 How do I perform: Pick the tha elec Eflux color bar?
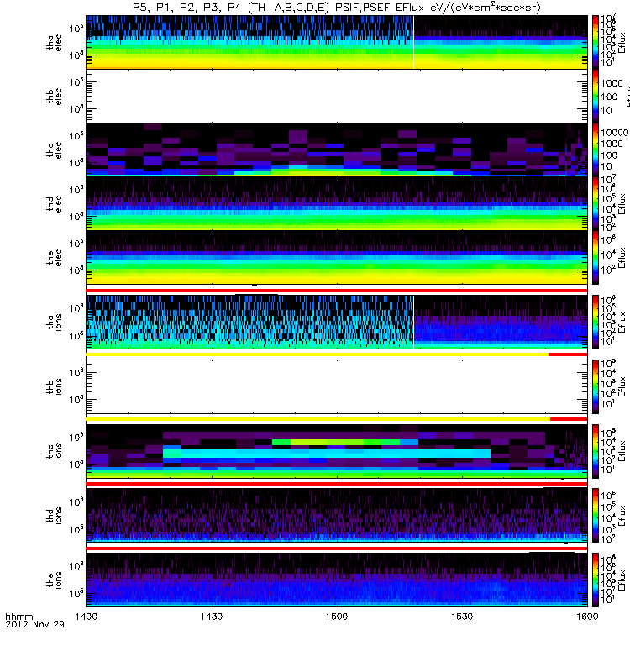pyautogui.click(x=596, y=42)
